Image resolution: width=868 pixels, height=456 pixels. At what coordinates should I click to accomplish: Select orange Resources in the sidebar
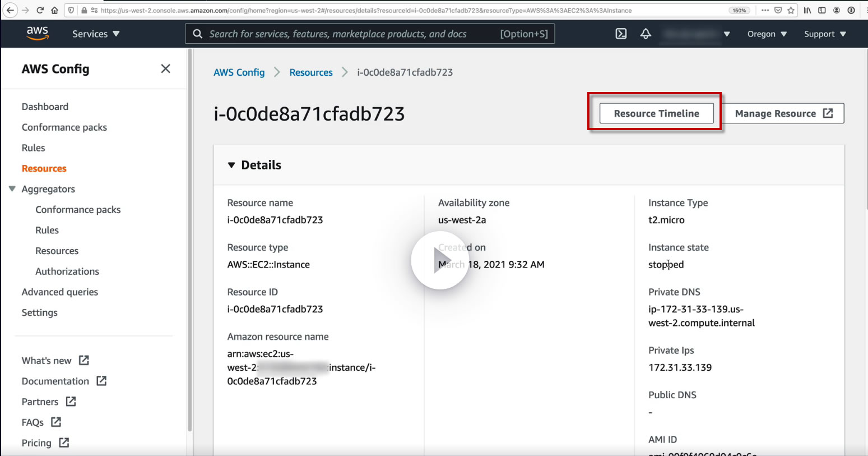point(44,168)
